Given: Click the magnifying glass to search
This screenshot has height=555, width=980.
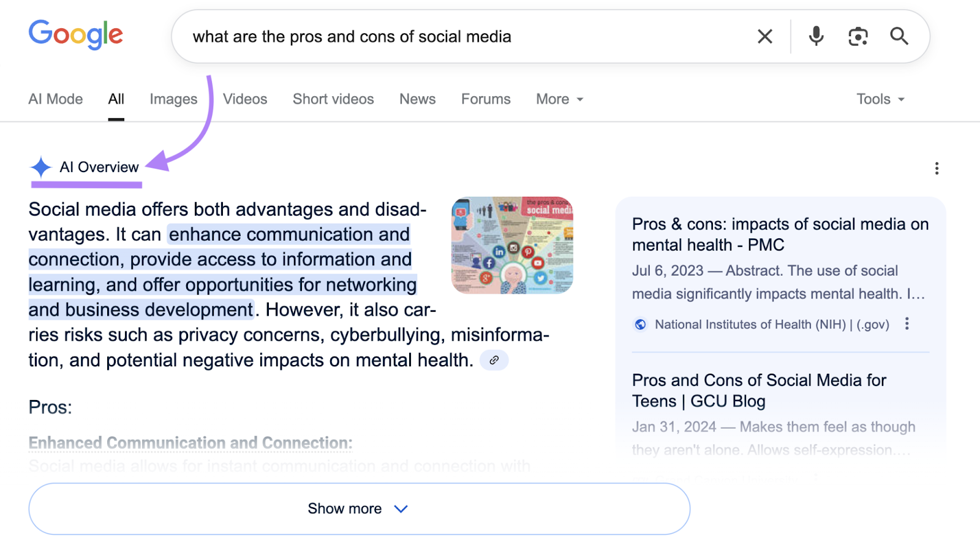Looking at the screenshot, I should (899, 36).
